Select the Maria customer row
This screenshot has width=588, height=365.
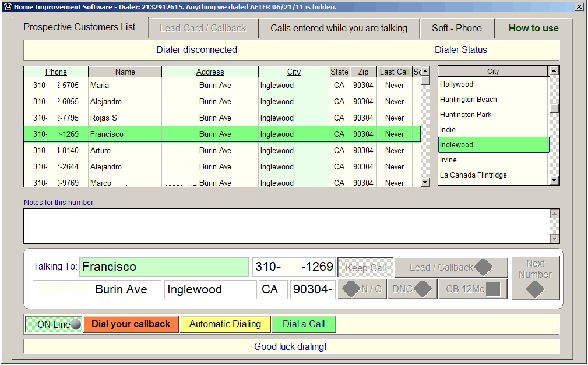click(222, 85)
